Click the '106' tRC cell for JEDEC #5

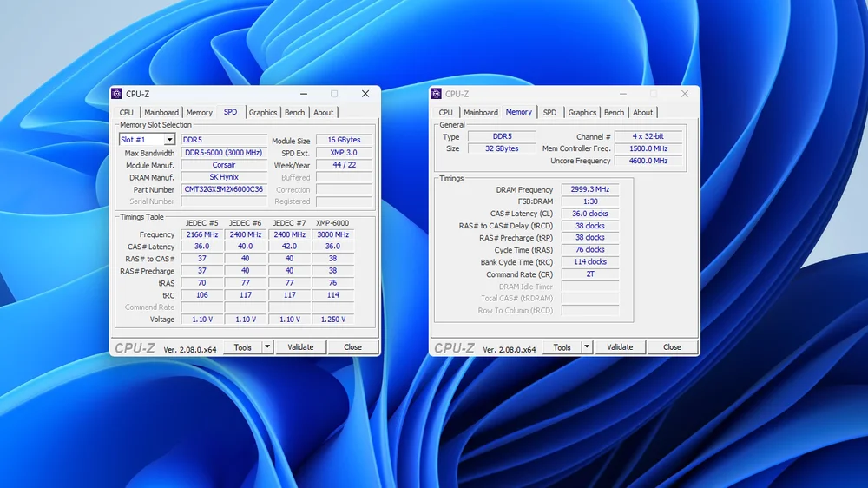[202, 294]
